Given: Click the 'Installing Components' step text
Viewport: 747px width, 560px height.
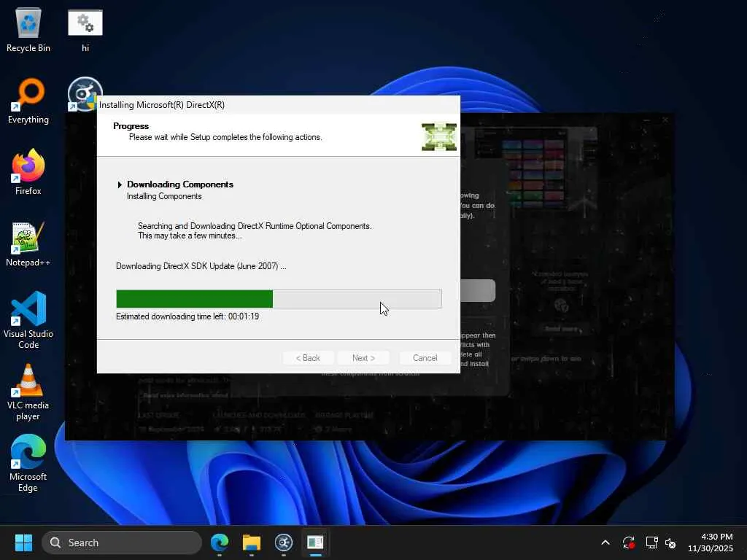Looking at the screenshot, I should click(164, 196).
